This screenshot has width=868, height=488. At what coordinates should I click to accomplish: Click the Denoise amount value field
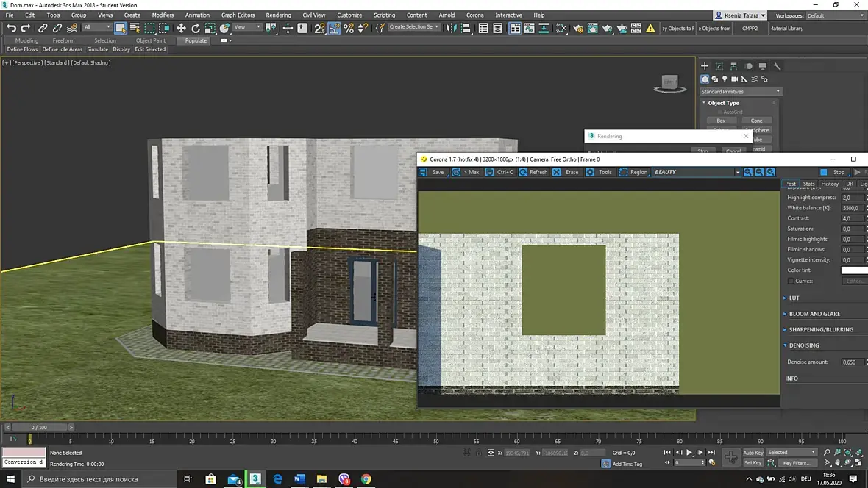point(853,362)
